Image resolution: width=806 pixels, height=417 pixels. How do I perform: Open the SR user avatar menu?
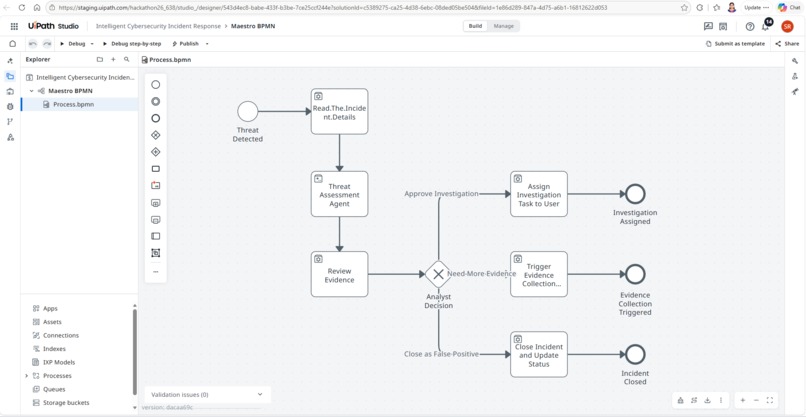pos(787,26)
